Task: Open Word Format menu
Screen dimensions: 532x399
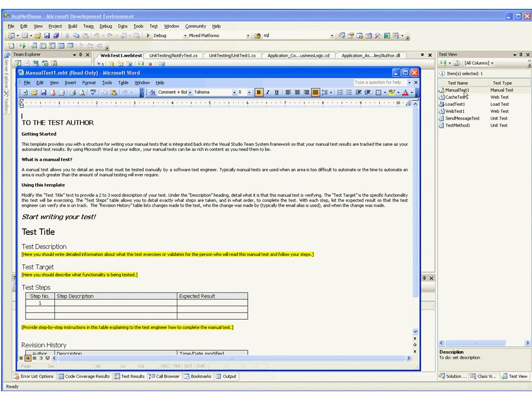Action: (89, 83)
